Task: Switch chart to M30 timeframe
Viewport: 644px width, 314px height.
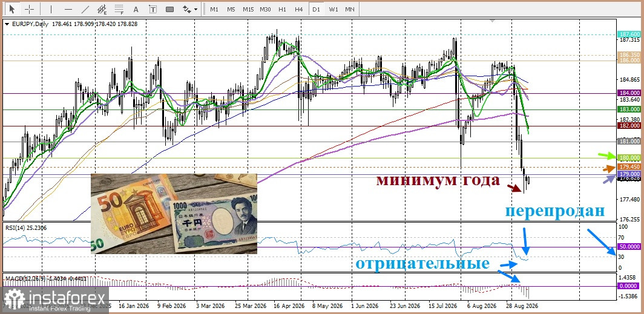Action: coord(265,8)
